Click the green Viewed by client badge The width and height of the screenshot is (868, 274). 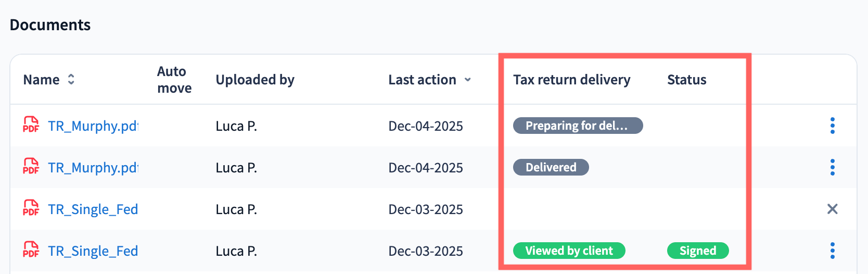coord(569,251)
